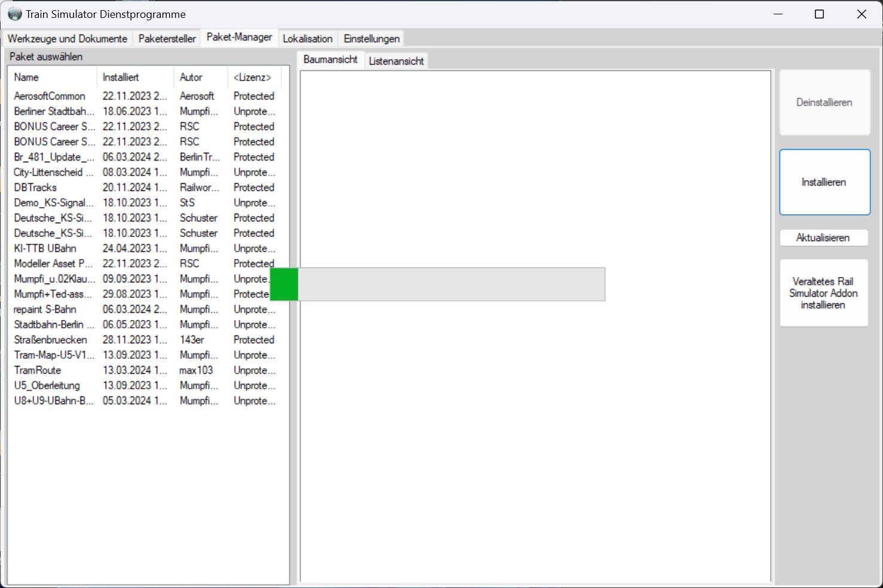Viewport: 883px width, 588px height.
Task: Sort by the Installiert column header
Action: pos(135,77)
